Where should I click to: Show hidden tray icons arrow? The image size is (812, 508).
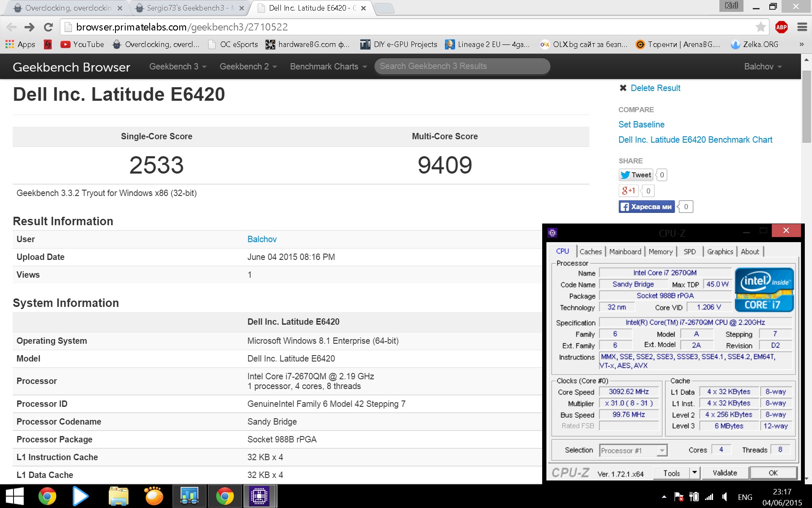664,497
